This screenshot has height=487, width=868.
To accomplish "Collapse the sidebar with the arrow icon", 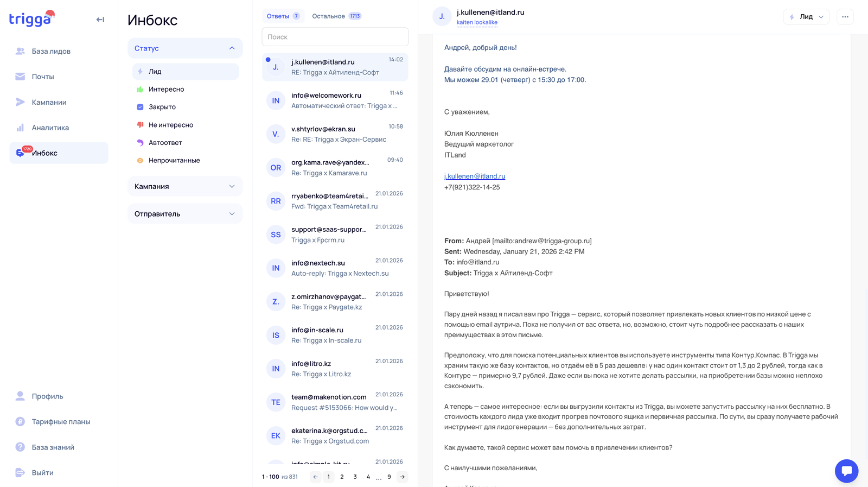I will [100, 20].
